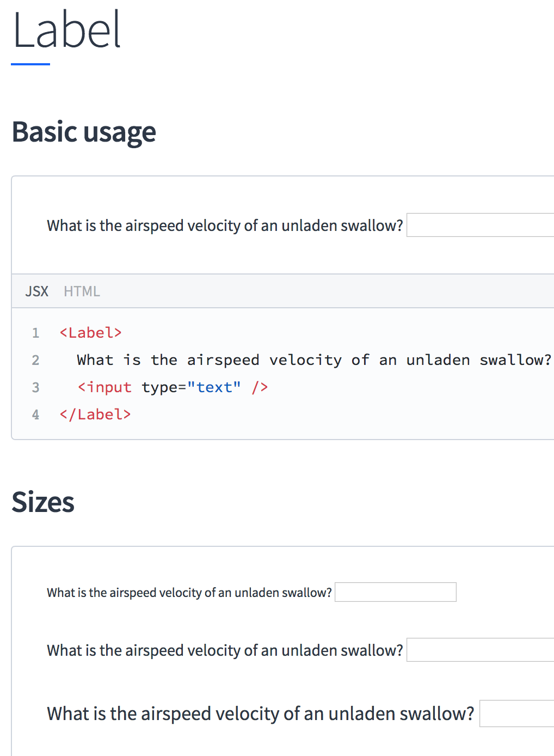Screen dimensions: 554x756
Task: Click the closing </Label> tag in code
Action: [95, 414]
